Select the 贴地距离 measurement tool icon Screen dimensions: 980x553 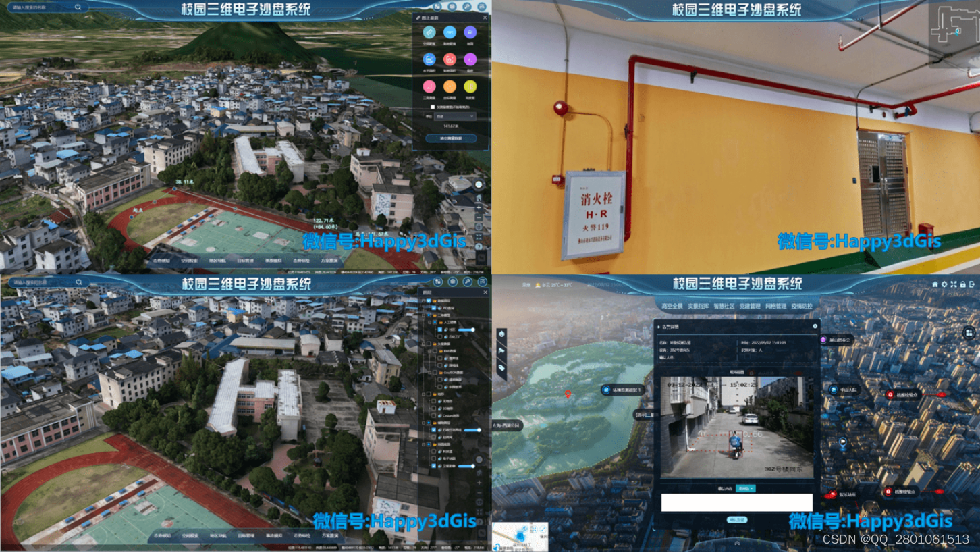coord(450,32)
